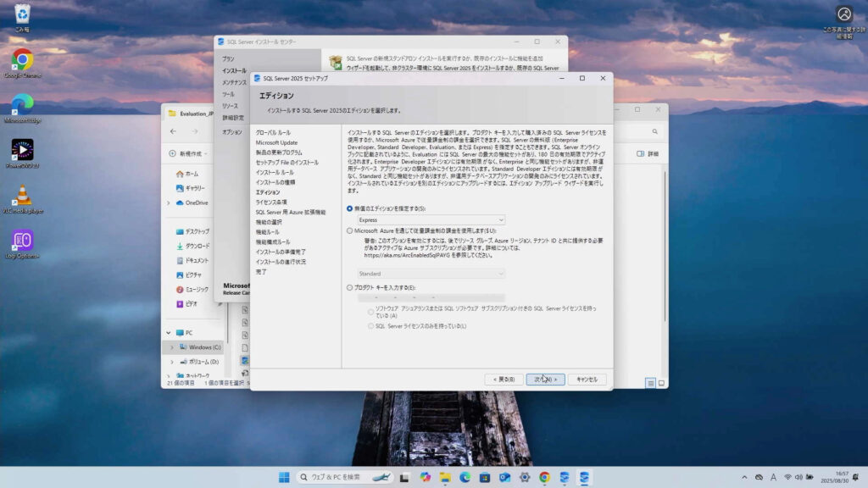Viewport: 868px width, 488px height.
Task: Select ダウンロード in File Explorer navigation pane
Action: tap(192, 247)
